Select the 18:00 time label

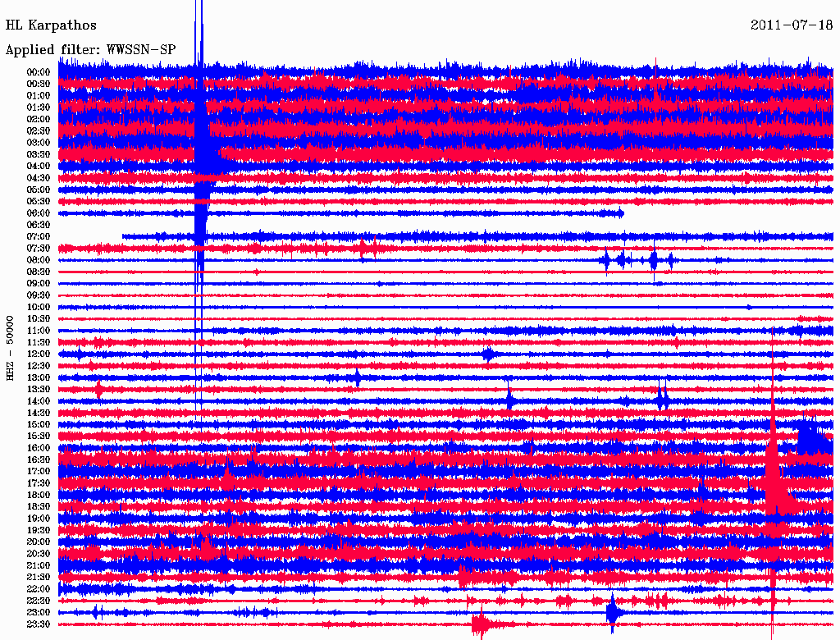[x=39, y=495]
